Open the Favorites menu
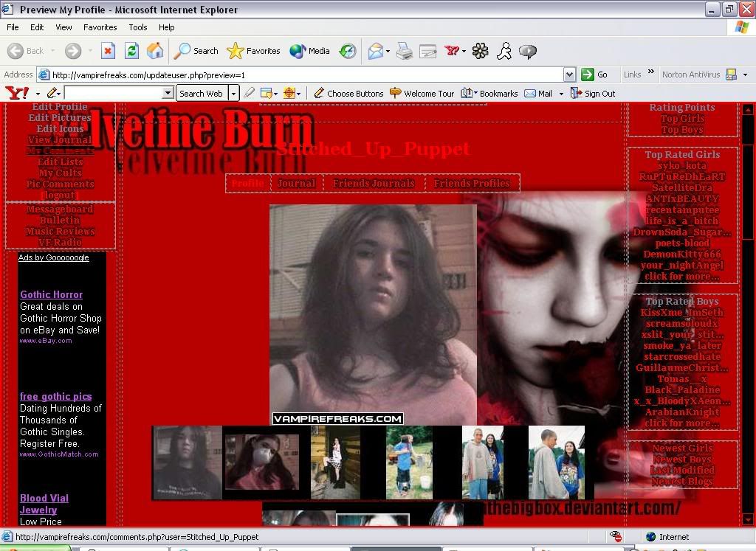 (x=100, y=27)
